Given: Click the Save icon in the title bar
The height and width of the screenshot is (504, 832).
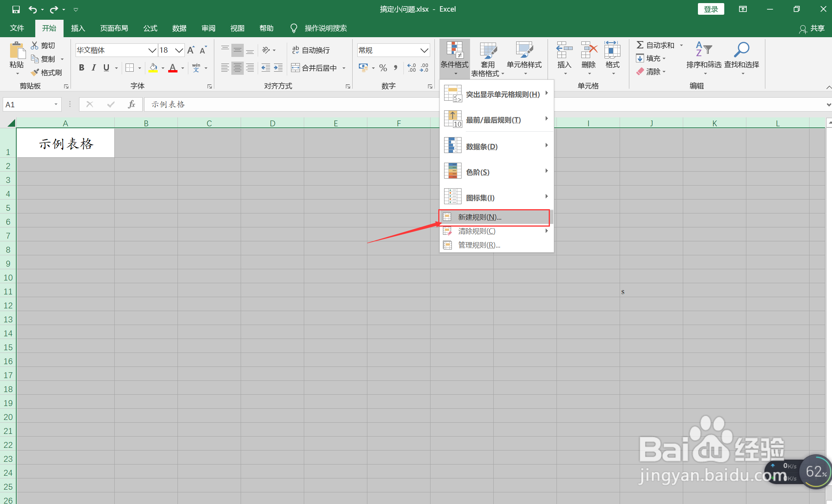Looking at the screenshot, I should click(x=16, y=9).
